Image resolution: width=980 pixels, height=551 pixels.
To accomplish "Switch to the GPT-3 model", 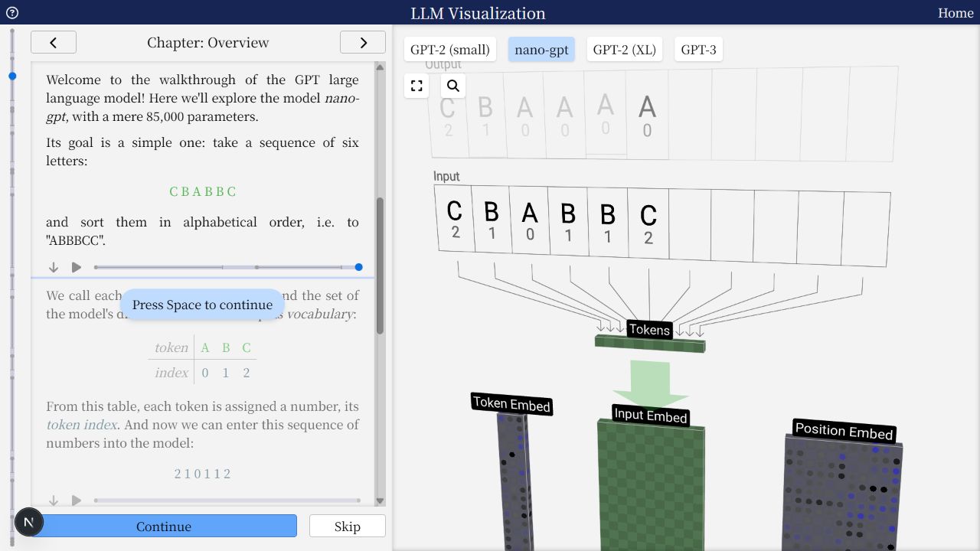I will point(699,50).
